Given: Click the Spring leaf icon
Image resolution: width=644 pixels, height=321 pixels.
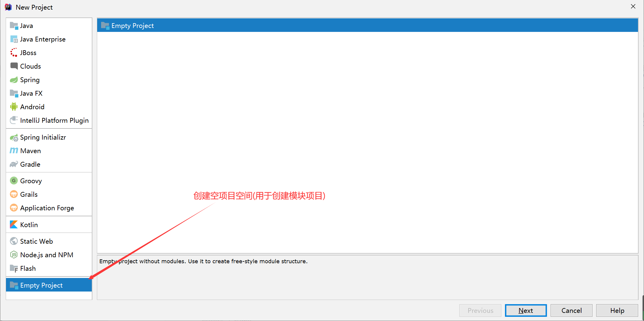Looking at the screenshot, I should click(x=14, y=80).
